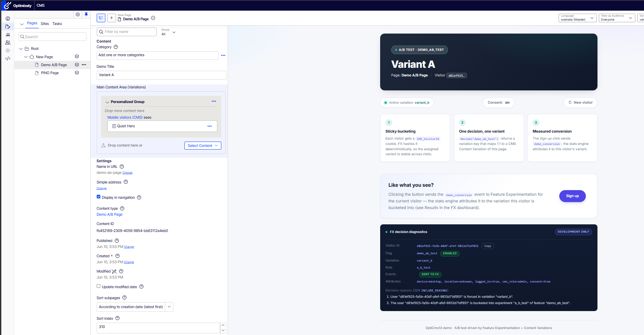This screenshot has width=644, height=335.
Task: Click help icon next to Published
Action: [x=117, y=241]
